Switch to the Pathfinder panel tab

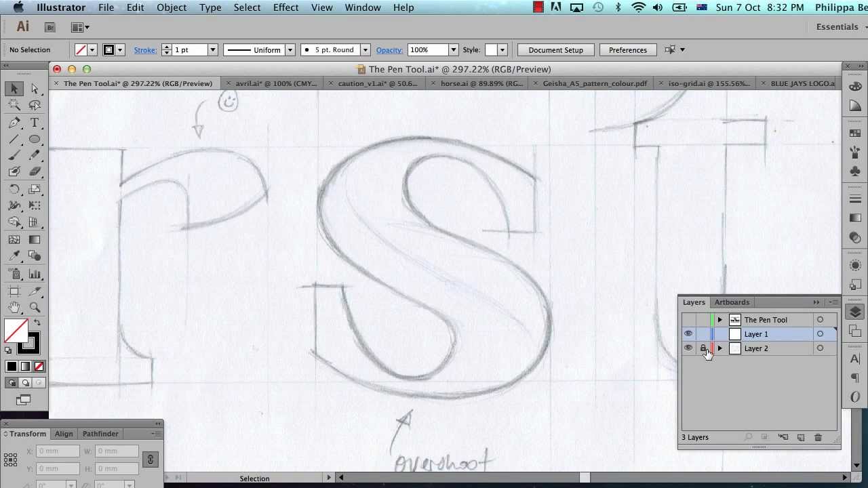click(x=100, y=434)
